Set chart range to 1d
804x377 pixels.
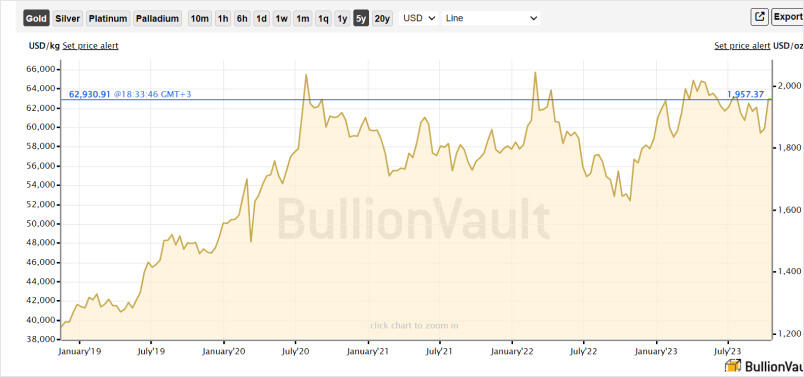coord(262,18)
